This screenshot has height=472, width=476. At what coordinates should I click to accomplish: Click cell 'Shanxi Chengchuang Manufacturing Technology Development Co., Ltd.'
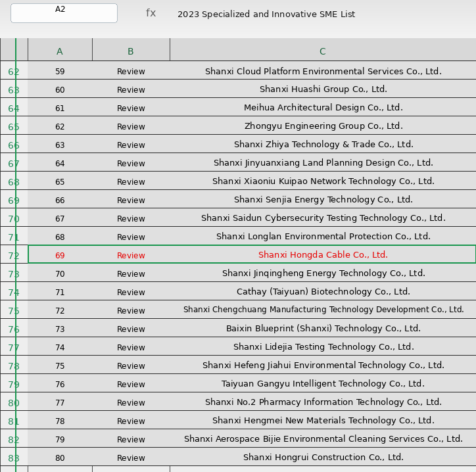[x=323, y=310]
